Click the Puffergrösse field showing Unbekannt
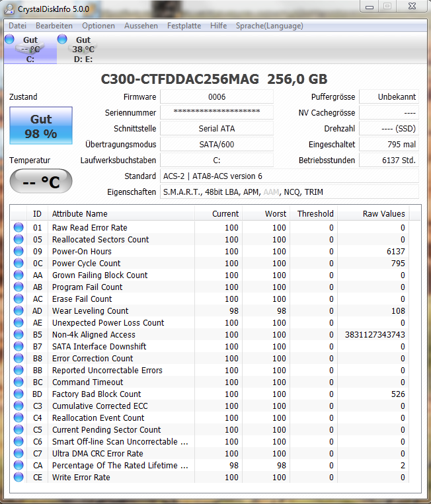The width and height of the screenshot is (431, 504). tap(389, 96)
